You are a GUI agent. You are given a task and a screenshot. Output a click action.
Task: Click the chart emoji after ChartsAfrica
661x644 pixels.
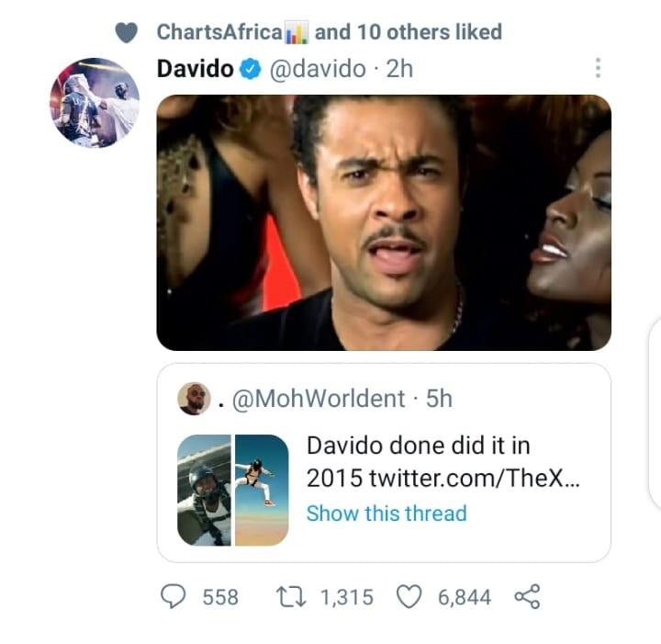coord(297,33)
